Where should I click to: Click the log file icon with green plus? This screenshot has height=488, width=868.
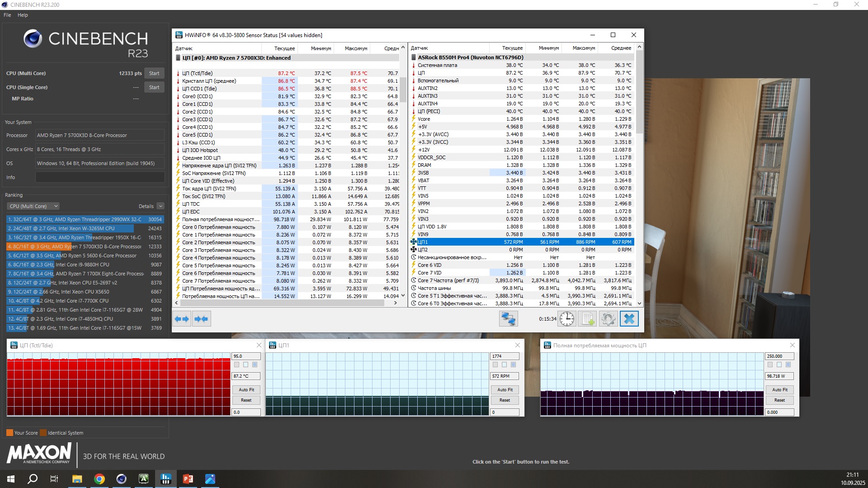pyautogui.click(x=587, y=319)
